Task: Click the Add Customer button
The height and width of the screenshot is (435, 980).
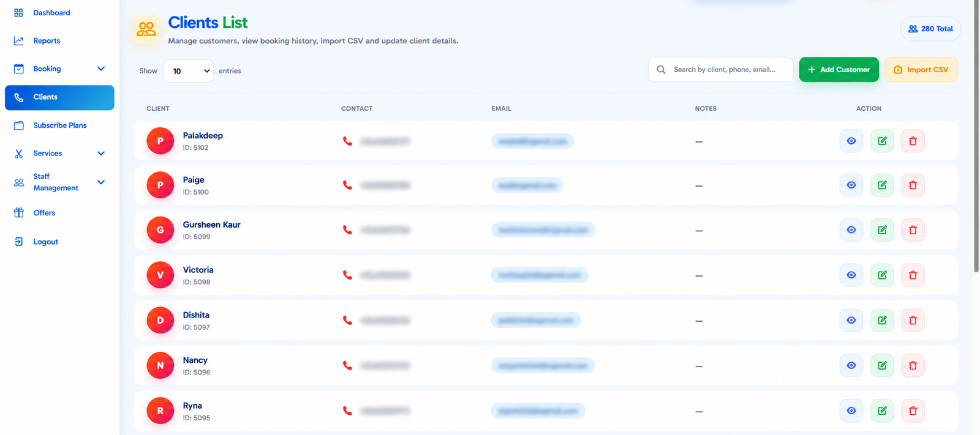Action: pos(839,70)
